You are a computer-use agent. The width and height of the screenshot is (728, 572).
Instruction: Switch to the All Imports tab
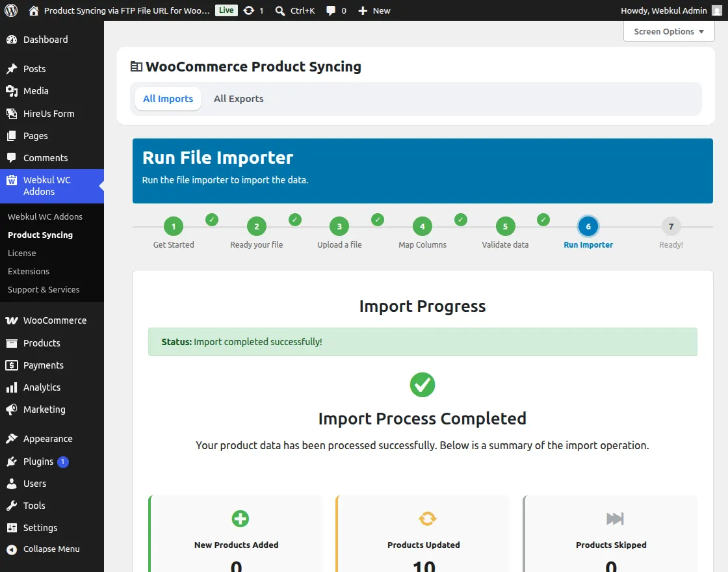[168, 99]
